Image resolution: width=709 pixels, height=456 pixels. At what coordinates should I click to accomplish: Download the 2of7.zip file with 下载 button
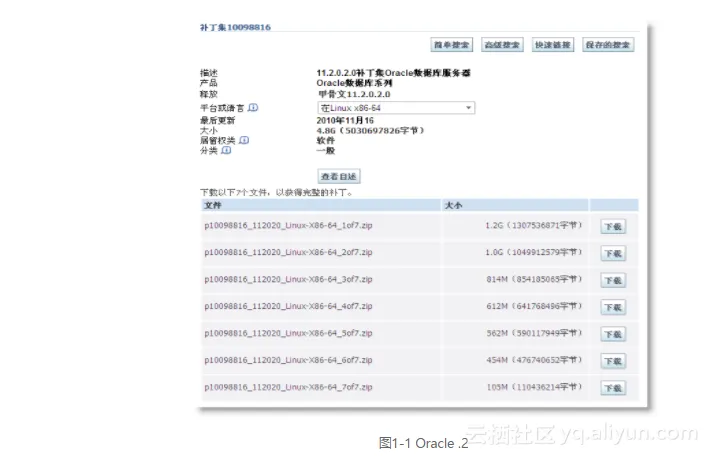click(613, 253)
